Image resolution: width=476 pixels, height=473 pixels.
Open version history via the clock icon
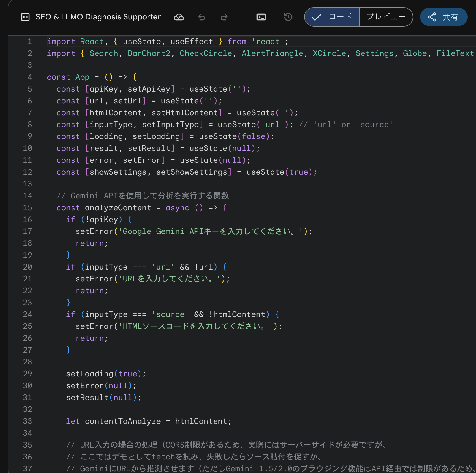click(x=288, y=17)
